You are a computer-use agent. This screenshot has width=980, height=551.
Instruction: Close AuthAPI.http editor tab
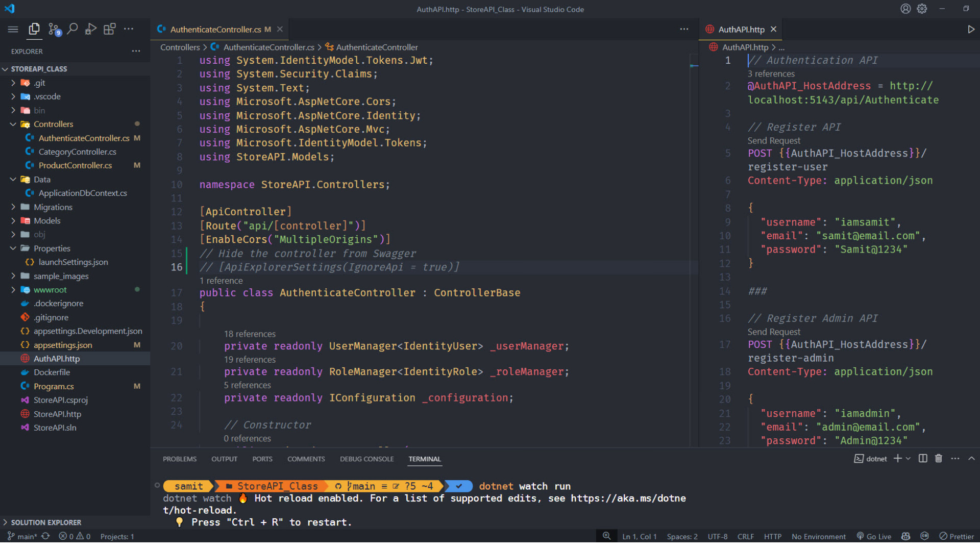[x=773, y=29]
